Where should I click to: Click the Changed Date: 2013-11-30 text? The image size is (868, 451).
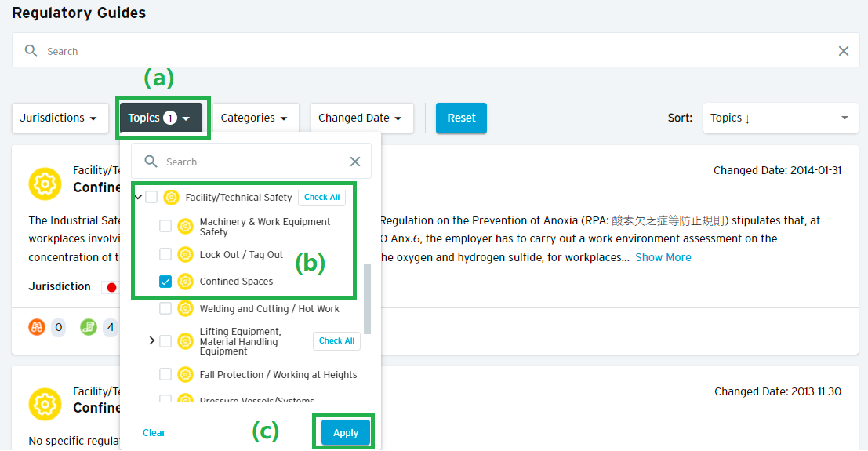click(x=778, y=391)
